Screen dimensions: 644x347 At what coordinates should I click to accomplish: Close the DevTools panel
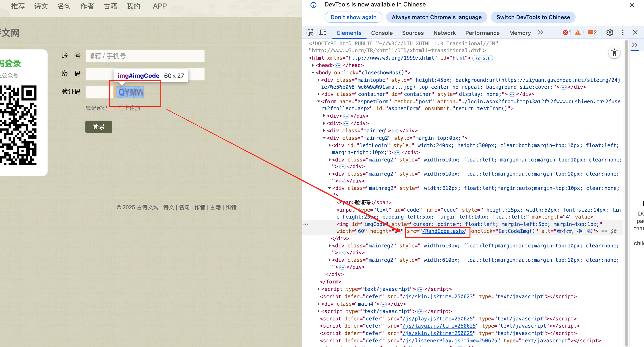tap(635, 33)
